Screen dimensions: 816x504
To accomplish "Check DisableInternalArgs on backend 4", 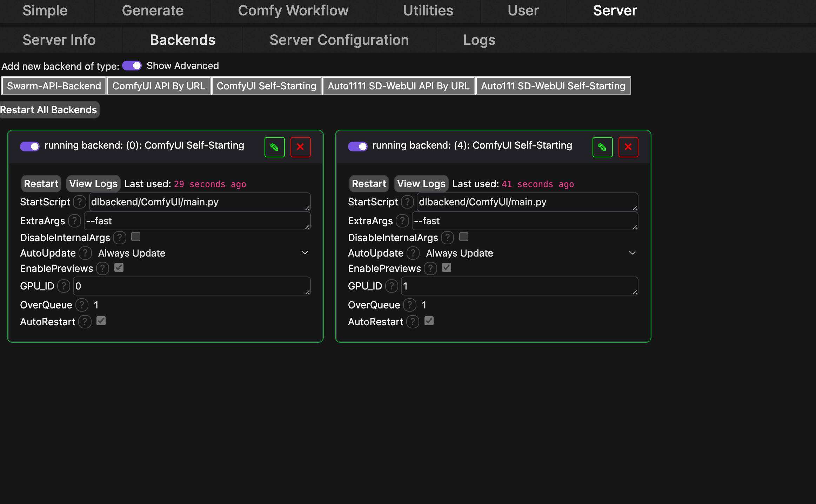I will click(x=463, y=237).
